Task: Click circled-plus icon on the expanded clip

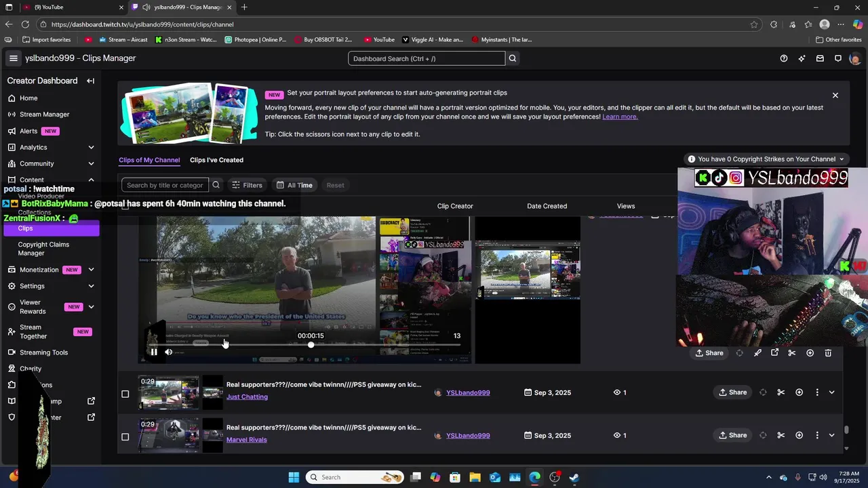Action: click(x=810, y=353)
